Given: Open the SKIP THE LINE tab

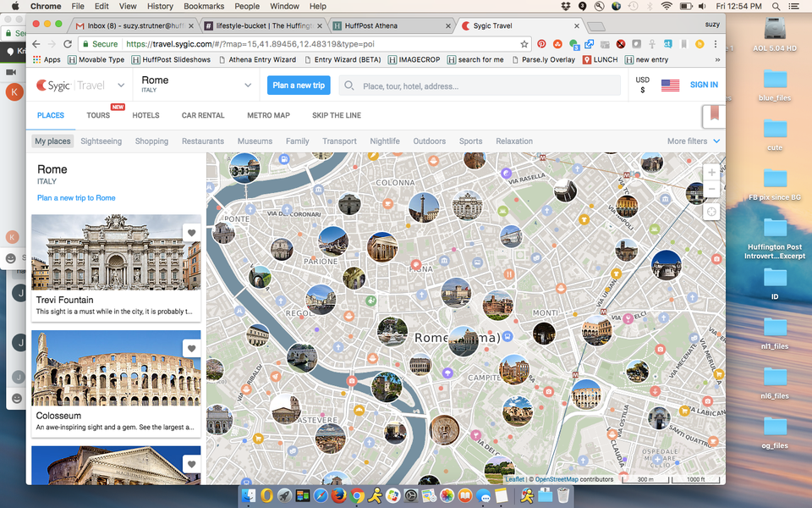Looking at the screenshot, I should pyautogui.click(x=337, y=115).
